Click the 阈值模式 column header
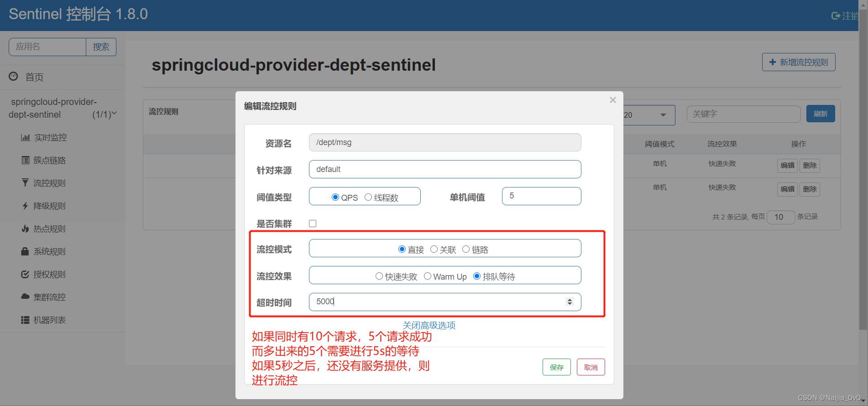 [659, 144]
